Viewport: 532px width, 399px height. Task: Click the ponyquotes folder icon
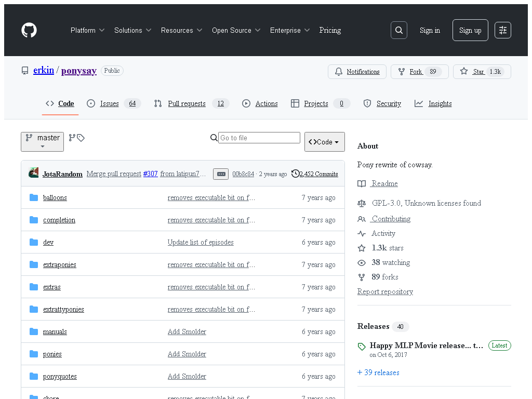34,376
